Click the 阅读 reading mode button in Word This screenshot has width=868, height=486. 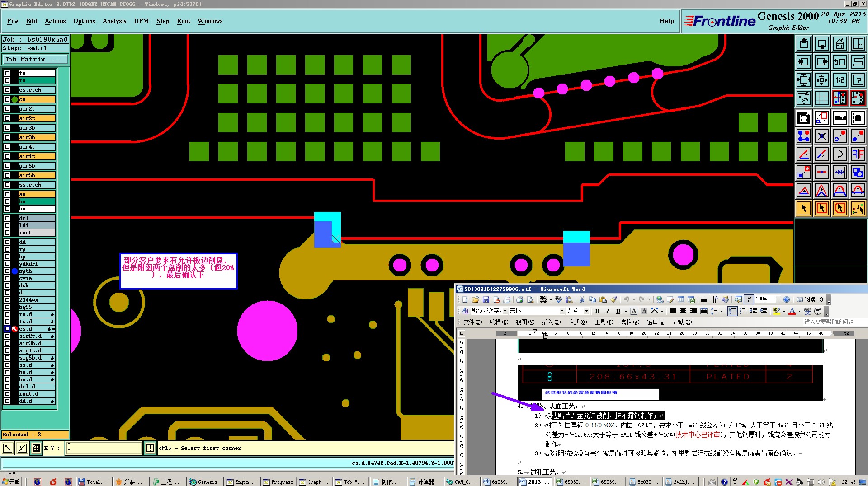tap(810, 299)
